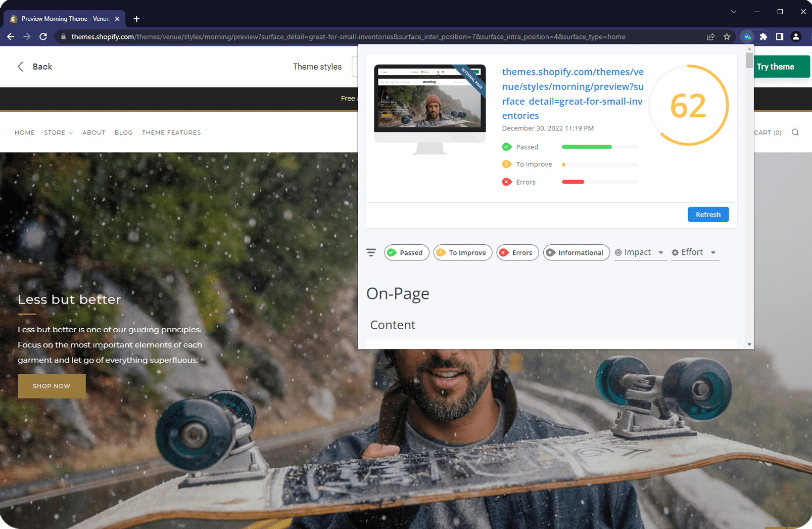
Task: Click the Back chevron on theme preview
Action: (20, 67)
